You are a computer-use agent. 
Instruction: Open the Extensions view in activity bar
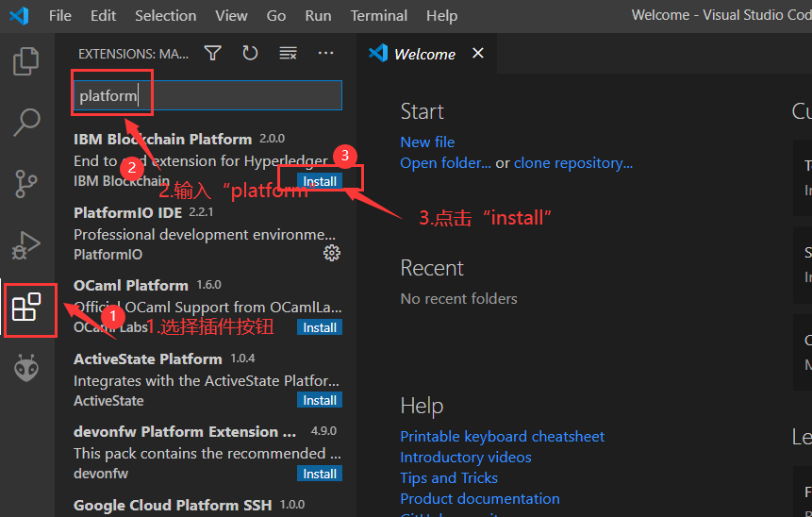pyautogui.click(x=26, y=307)
